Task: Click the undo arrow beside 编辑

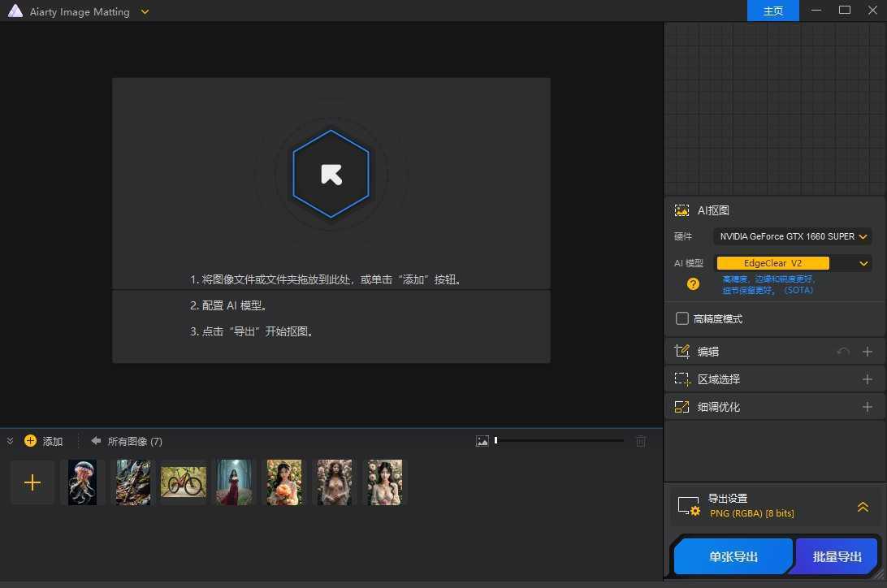Action: 843,351
